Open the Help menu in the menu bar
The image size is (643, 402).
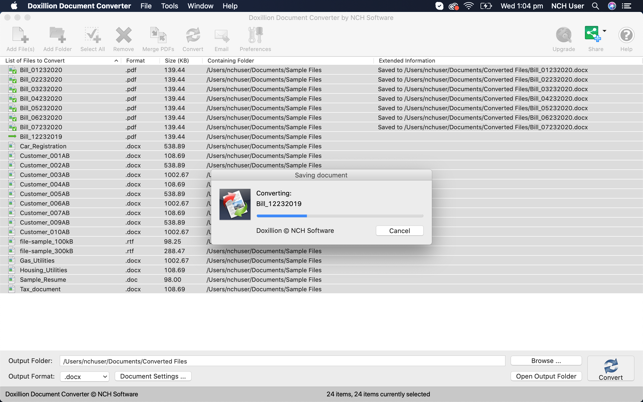coord(230,6)
